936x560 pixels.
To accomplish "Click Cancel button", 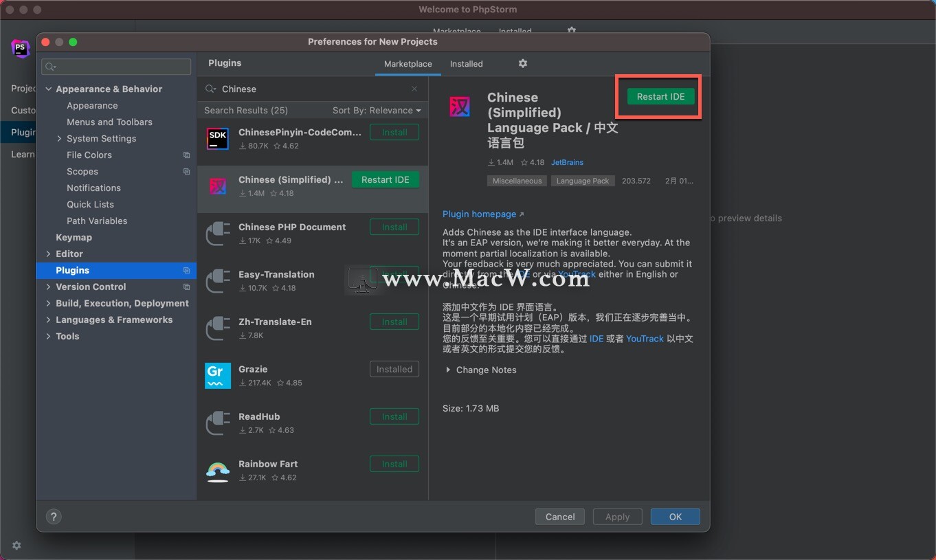I will (x=560, y=517).
